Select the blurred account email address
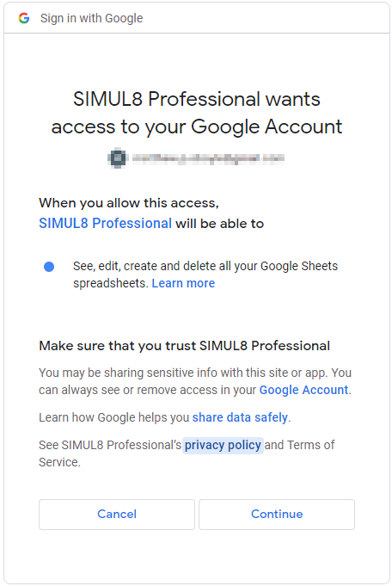392x586 pixels. coord(208,158)
